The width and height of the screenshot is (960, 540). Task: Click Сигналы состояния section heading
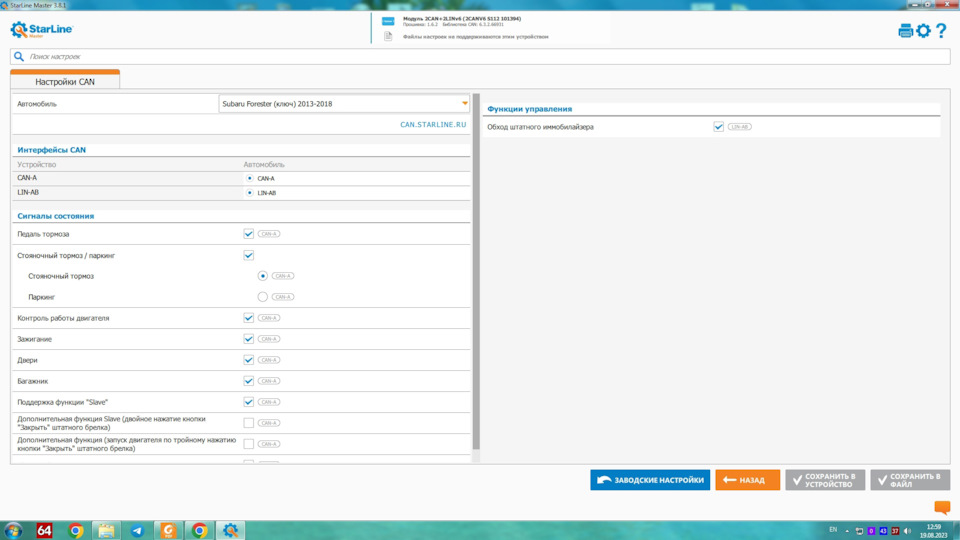pyautogui.click(x=56, y=216)
